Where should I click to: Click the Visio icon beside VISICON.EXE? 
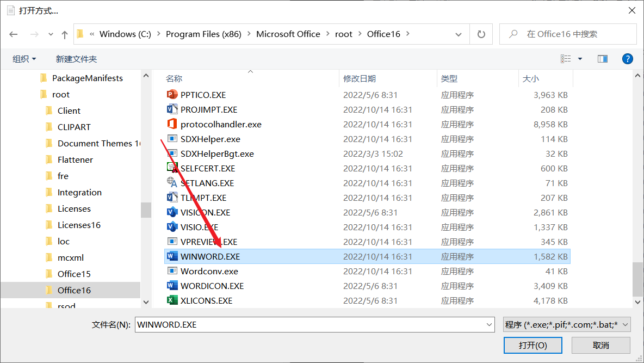point(172,213)
